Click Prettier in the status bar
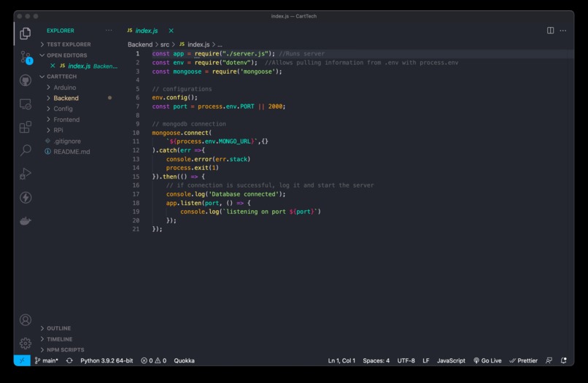Image resolution: width=588 pixels, height=383 pixels. click(x=523, y=360)
